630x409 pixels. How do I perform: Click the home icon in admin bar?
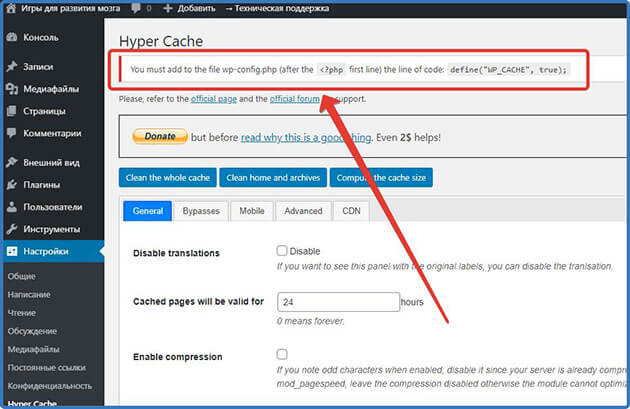tap(11, 8)
